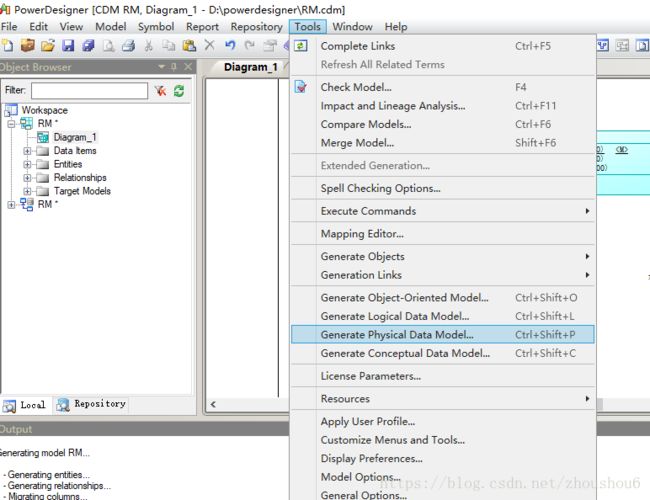Click the Properties toolbar icon

tap(270, 45)
